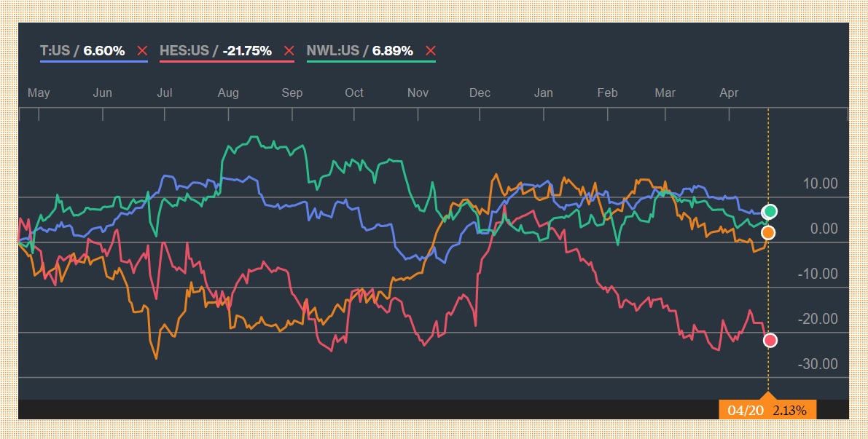This screenshot has height=439, width=868.
Task: Click the green underline beneath NWL:US
Action: point(371,61)
